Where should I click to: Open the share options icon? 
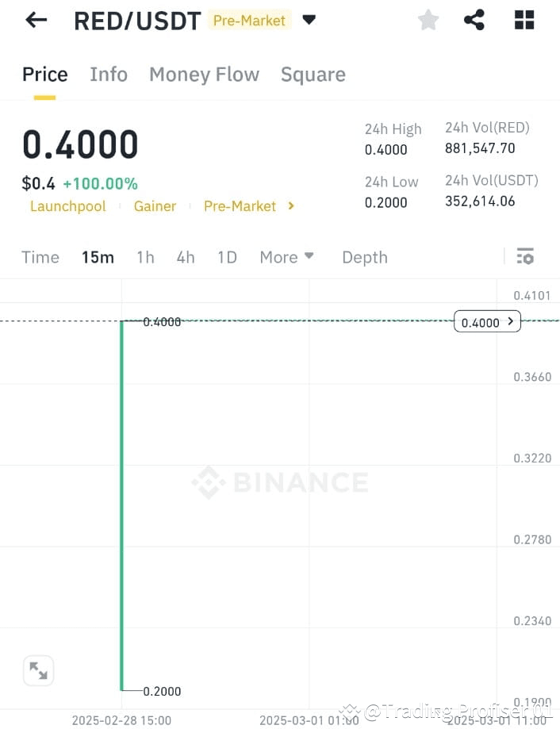[474, 20]
